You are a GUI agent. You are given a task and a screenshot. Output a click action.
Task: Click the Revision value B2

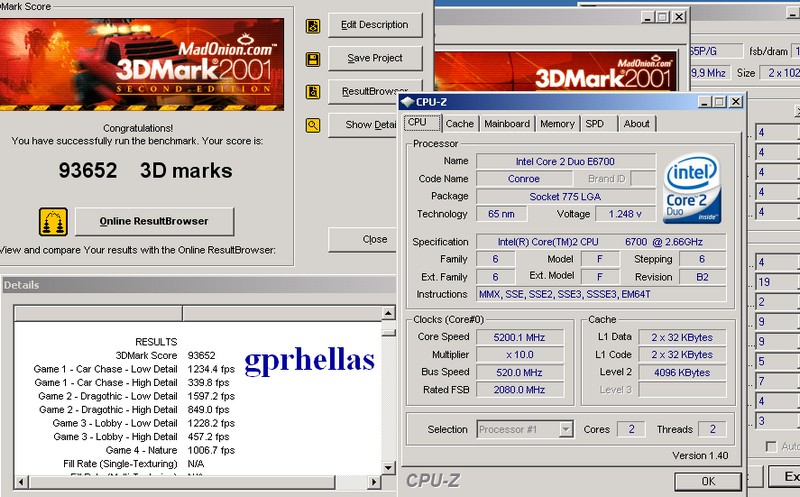click(x=702, y=277)
